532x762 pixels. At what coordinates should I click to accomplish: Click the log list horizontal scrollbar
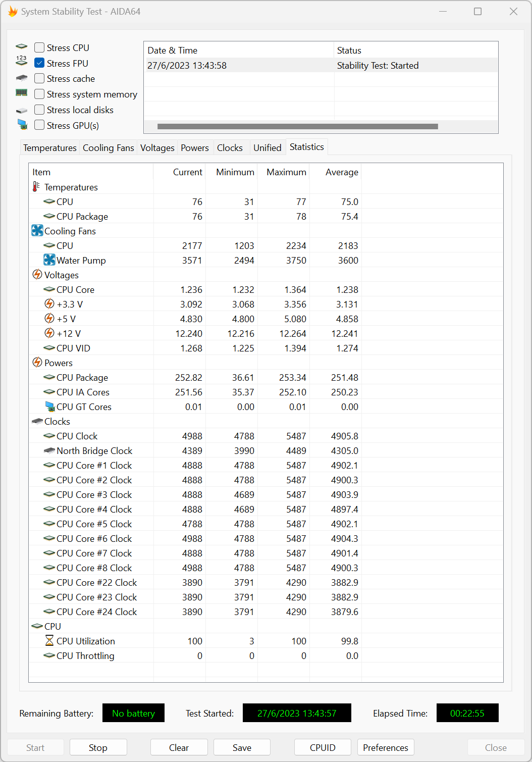point(298,127)
